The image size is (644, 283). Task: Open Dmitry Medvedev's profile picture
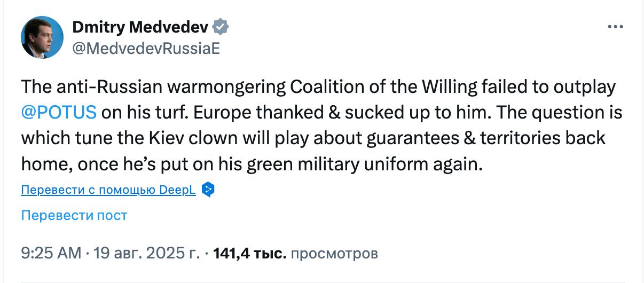42,37
